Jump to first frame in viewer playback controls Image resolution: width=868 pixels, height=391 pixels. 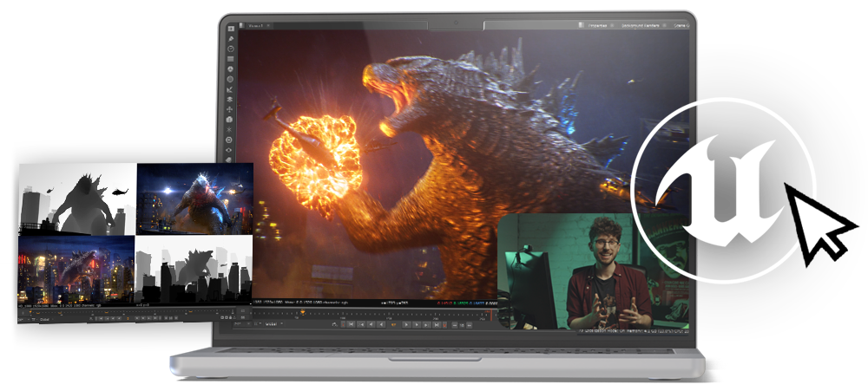point(351,324)
